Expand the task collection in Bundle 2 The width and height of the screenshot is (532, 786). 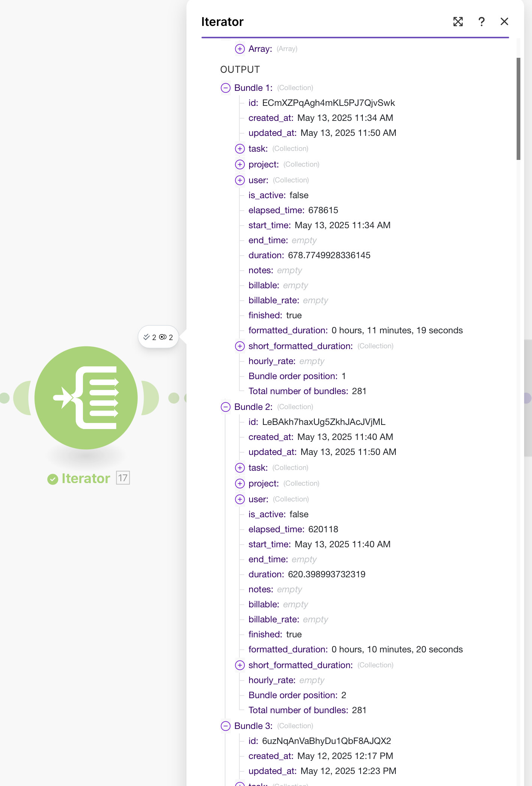pyautogui.click(x=240, y=468)
